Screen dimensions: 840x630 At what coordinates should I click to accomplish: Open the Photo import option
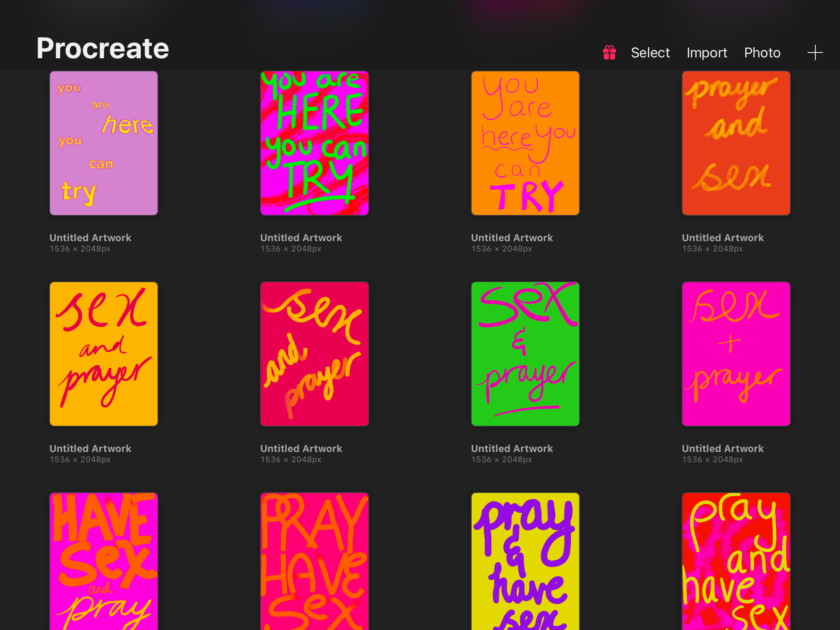click(762, 52)
